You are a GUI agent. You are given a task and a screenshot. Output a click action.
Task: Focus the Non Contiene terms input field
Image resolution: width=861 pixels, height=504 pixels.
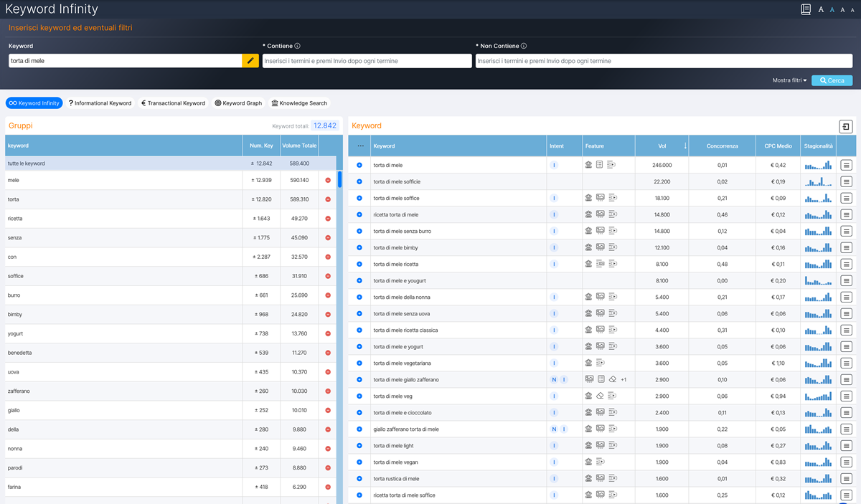click(x=664, y=61)
